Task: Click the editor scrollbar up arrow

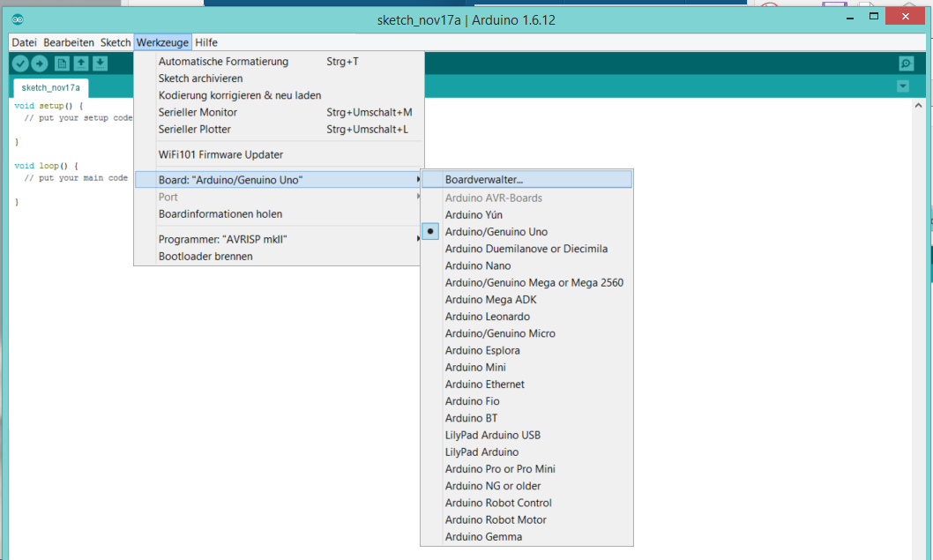Action: (918, 105)
